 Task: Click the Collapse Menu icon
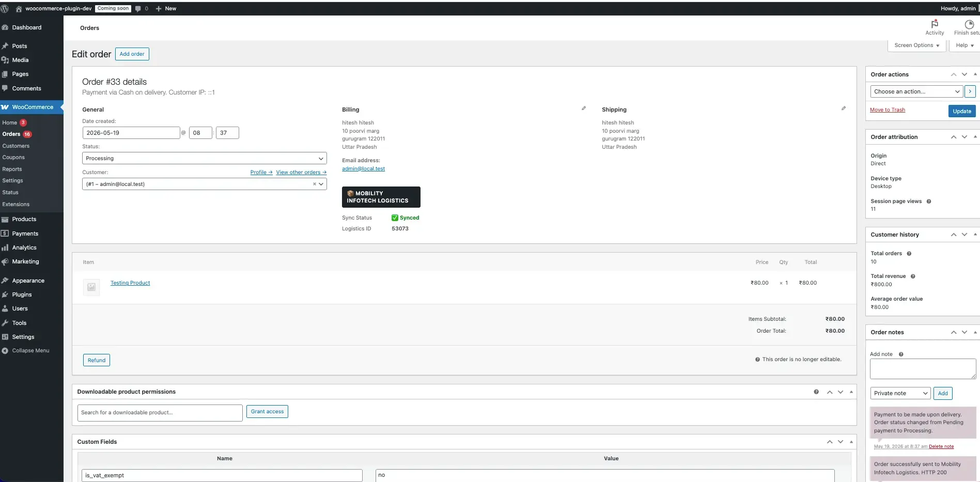tap(5, 351)
